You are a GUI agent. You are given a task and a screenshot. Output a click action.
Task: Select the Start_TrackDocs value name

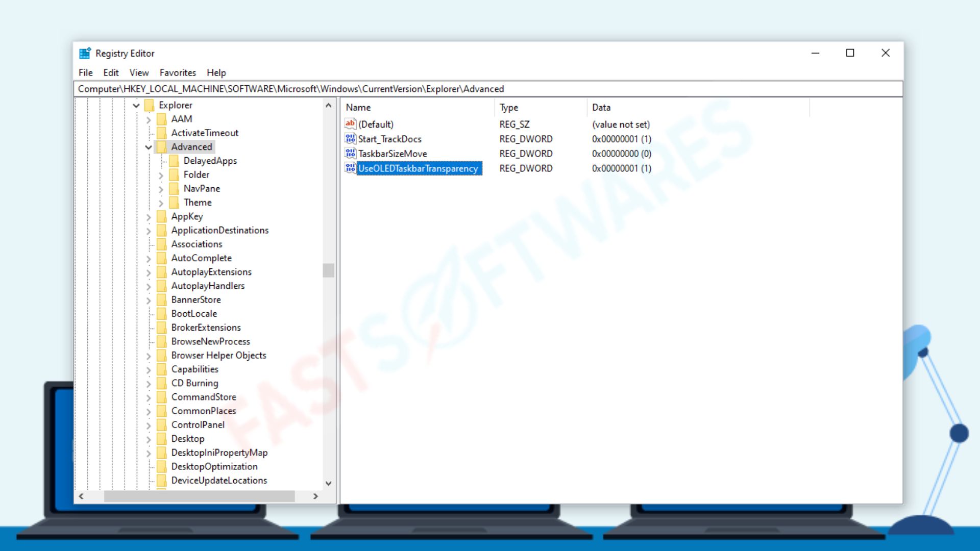[x=389, y=139]
